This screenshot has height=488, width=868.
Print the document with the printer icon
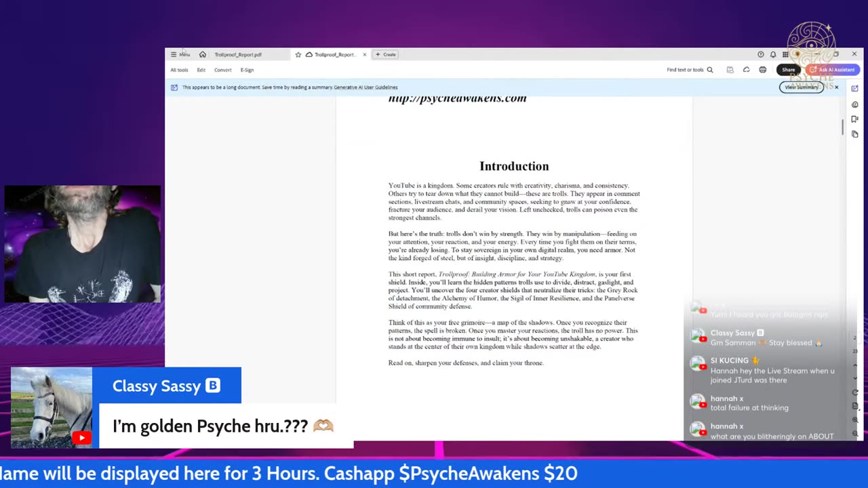(763, 70)
